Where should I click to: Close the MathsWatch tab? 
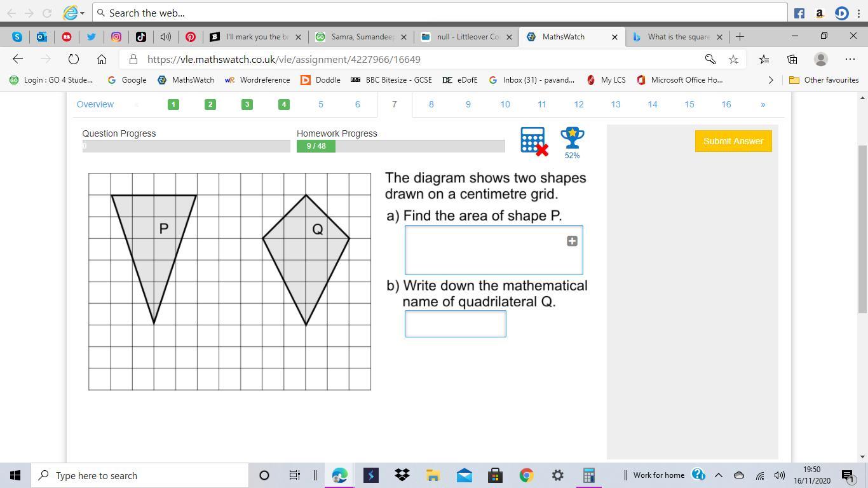[x=614, y=37]
